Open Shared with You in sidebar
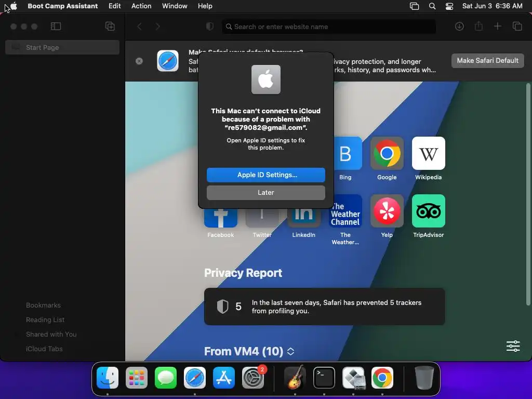 click(x=51, y=335)
